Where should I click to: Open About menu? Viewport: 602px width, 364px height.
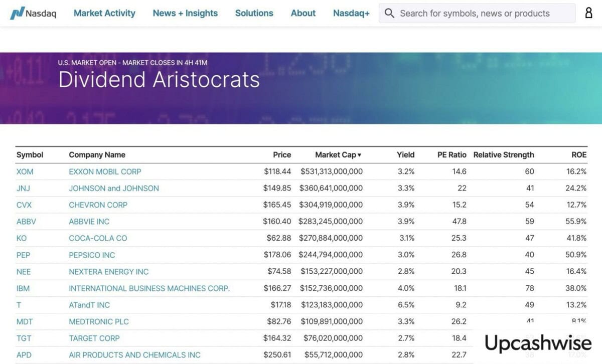coord(304,14)
